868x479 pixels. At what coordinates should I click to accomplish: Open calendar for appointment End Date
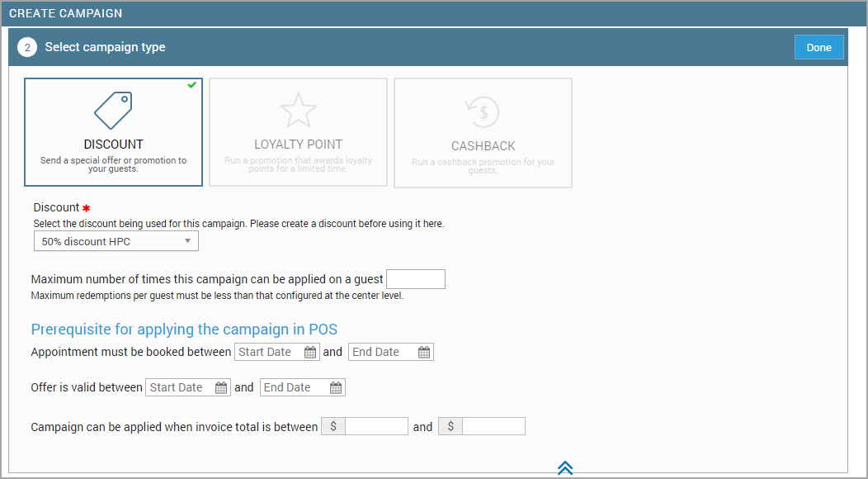tap(424, 352)
